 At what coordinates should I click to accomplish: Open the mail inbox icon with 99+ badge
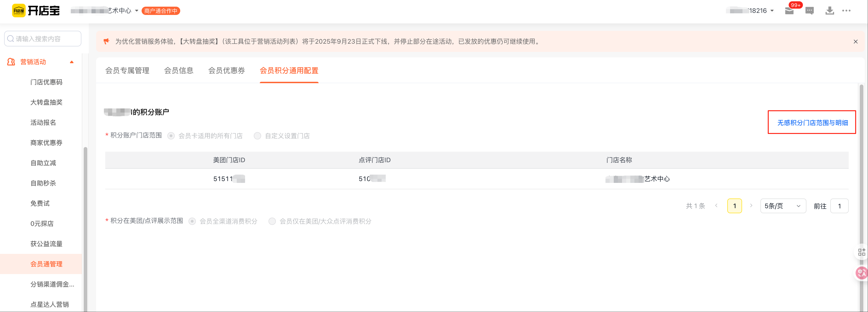[789, 11]
